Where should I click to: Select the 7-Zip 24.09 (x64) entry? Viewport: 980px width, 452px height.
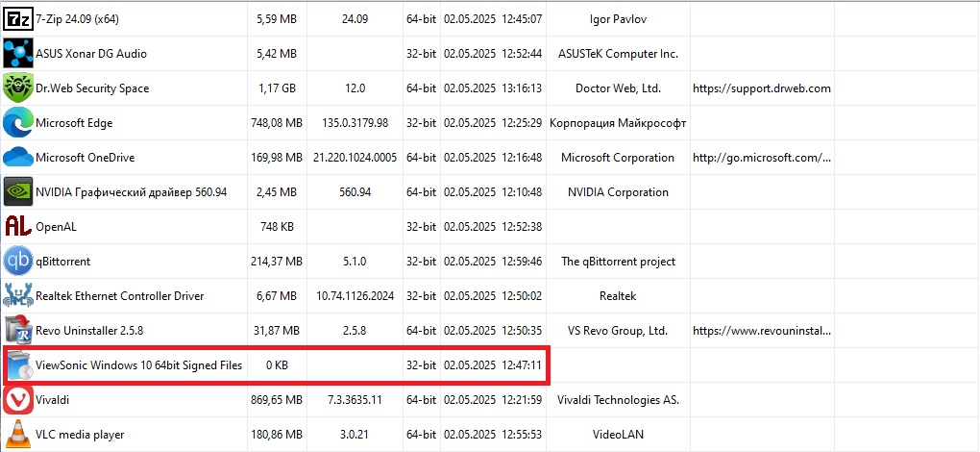(x=78, y=19)
